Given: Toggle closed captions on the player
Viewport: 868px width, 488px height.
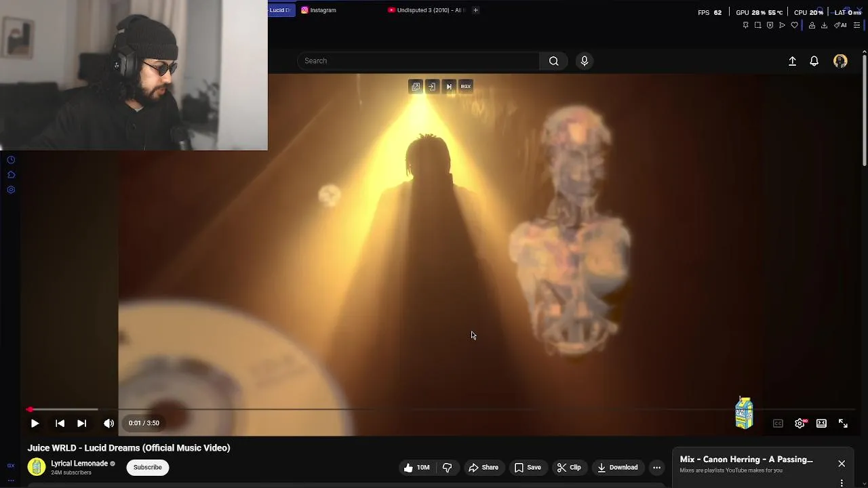Looking at the screenshot, I should (x=778, y=424).
